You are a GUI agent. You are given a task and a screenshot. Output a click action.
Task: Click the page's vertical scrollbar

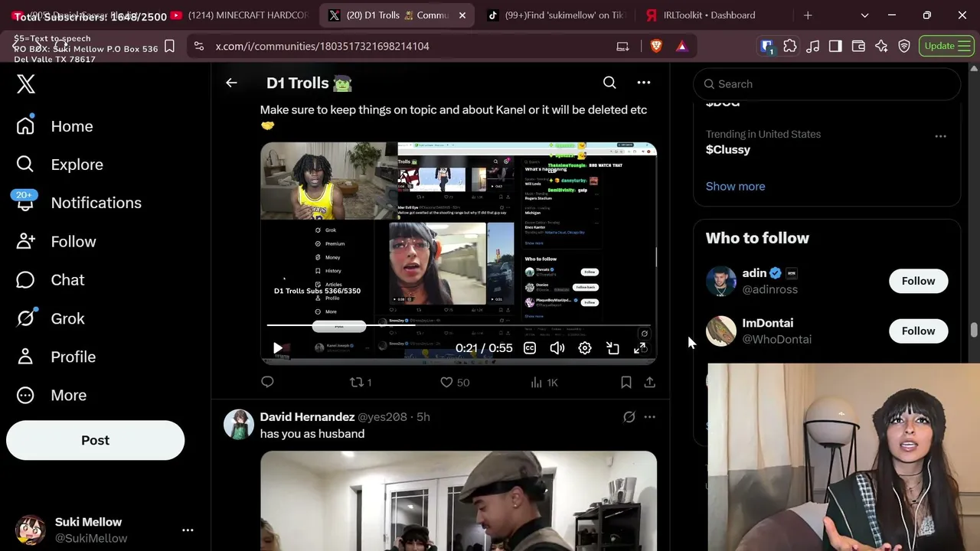974,329
